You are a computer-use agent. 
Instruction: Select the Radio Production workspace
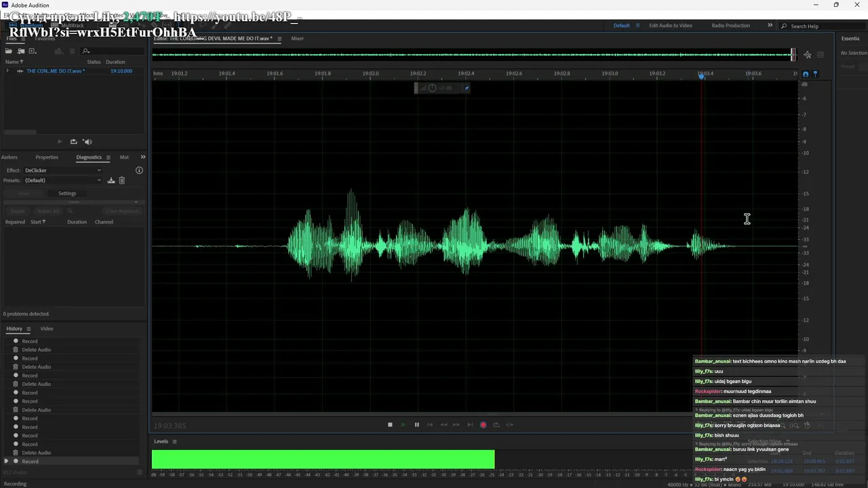730,26
